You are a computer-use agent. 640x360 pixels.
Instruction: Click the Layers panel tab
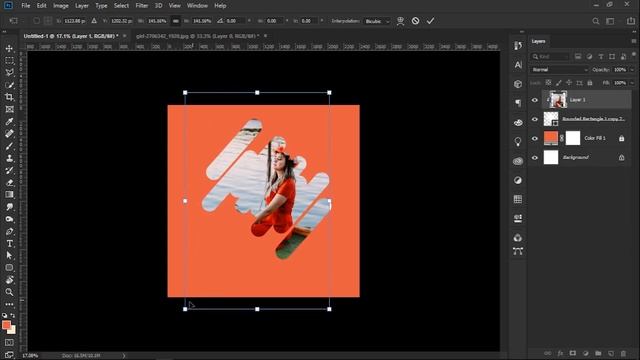coord(538,41)
